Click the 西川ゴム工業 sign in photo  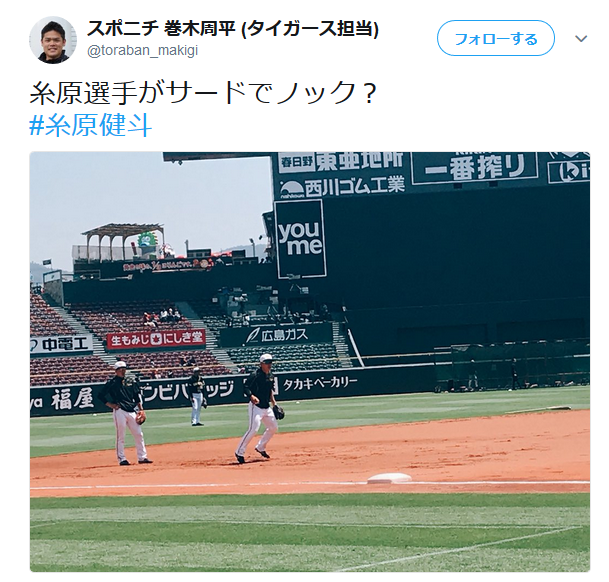coord(343,187)
